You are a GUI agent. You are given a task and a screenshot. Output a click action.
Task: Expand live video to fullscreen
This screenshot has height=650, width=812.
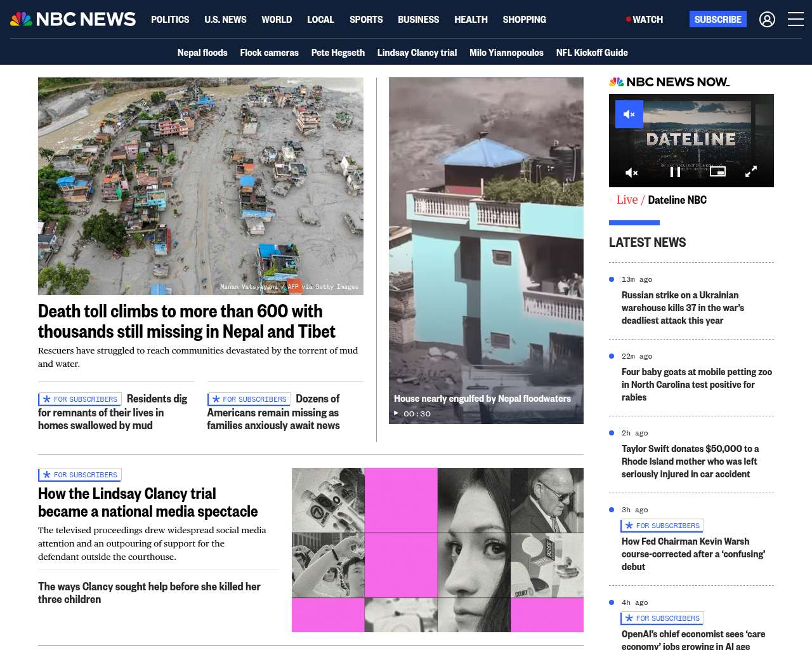coord(751,172)
